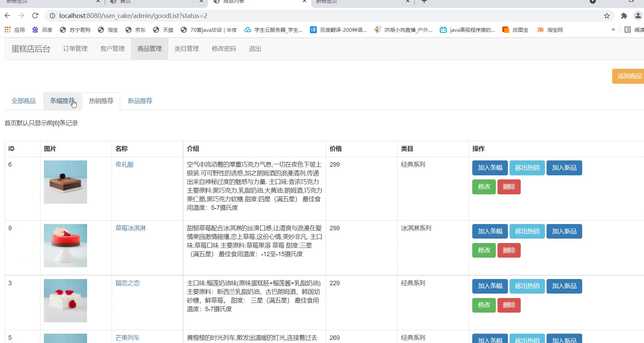The image size is (644, 343).
Task: Open the extensions puzzle icon
Action: click(x=624, y=16)
